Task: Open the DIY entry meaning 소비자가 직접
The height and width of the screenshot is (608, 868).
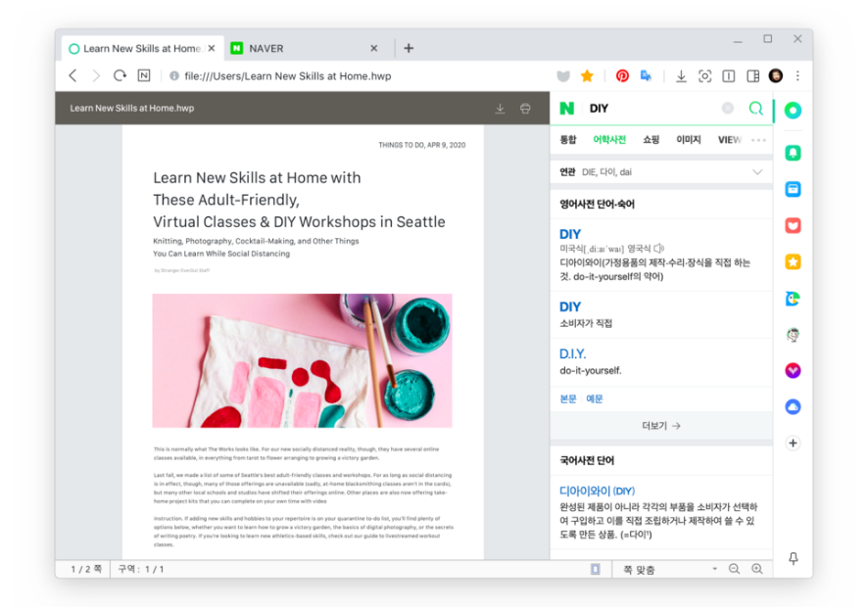Action: click(x=569, y=306)
